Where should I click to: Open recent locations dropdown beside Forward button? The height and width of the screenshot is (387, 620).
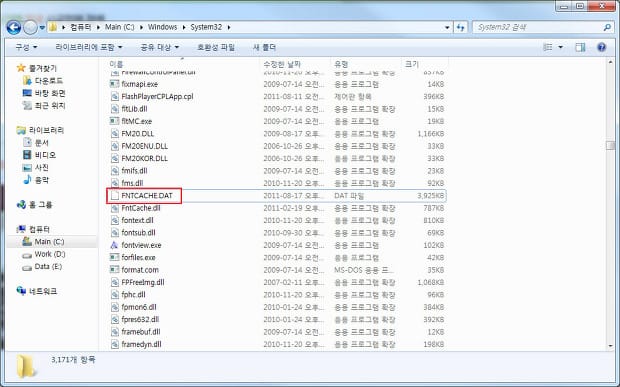pyautogui.click(x=42, y=28)
